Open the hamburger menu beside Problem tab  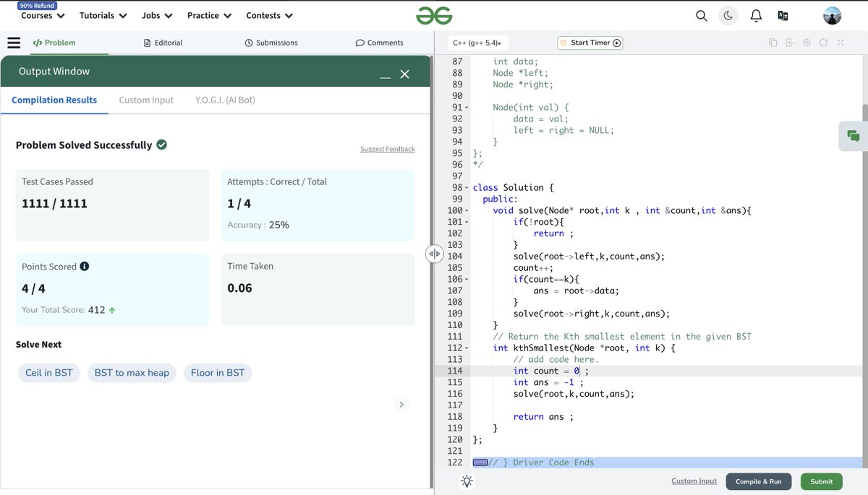[x=14, y=43]
